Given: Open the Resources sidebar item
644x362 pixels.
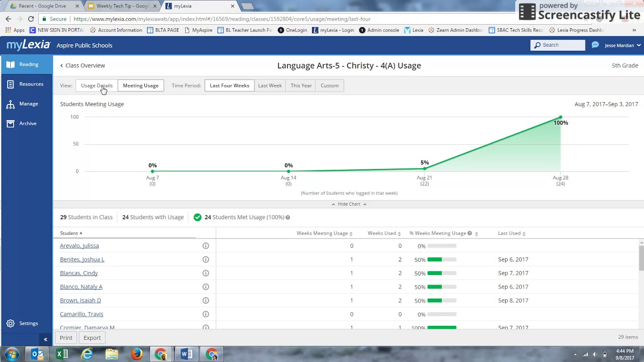Looking at the screenshot, I should [x=26, y=84].
